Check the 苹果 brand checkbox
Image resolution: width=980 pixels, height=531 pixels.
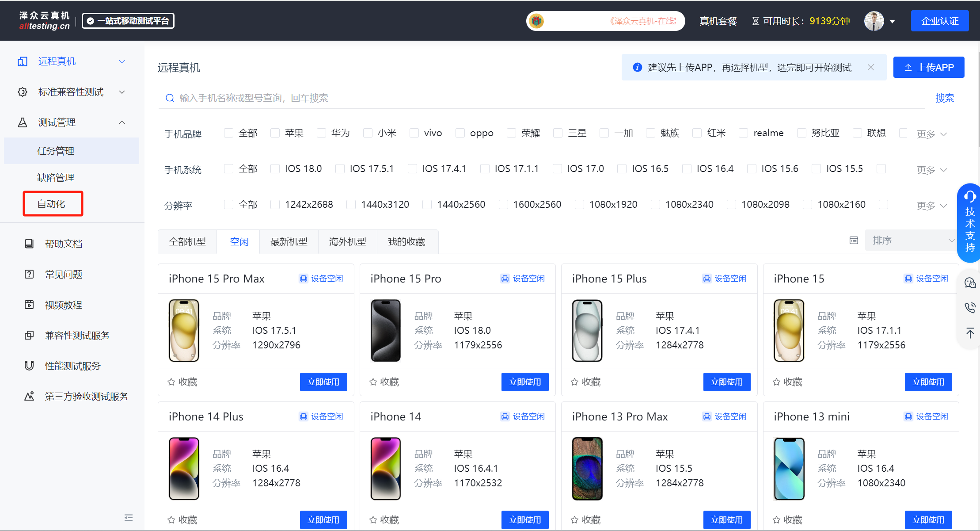click(275, 133)
